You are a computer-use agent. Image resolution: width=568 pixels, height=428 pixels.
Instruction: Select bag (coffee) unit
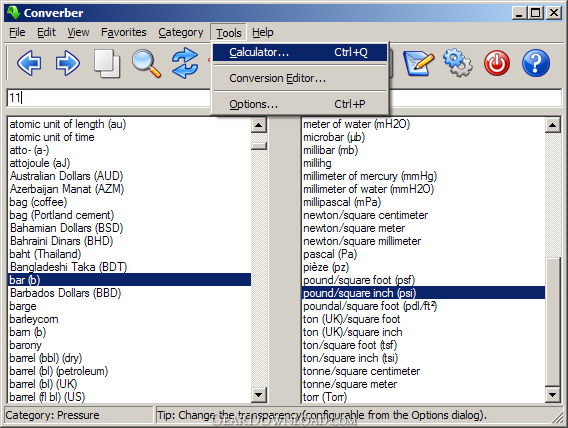pyautogui.click(x=38, y=202)
